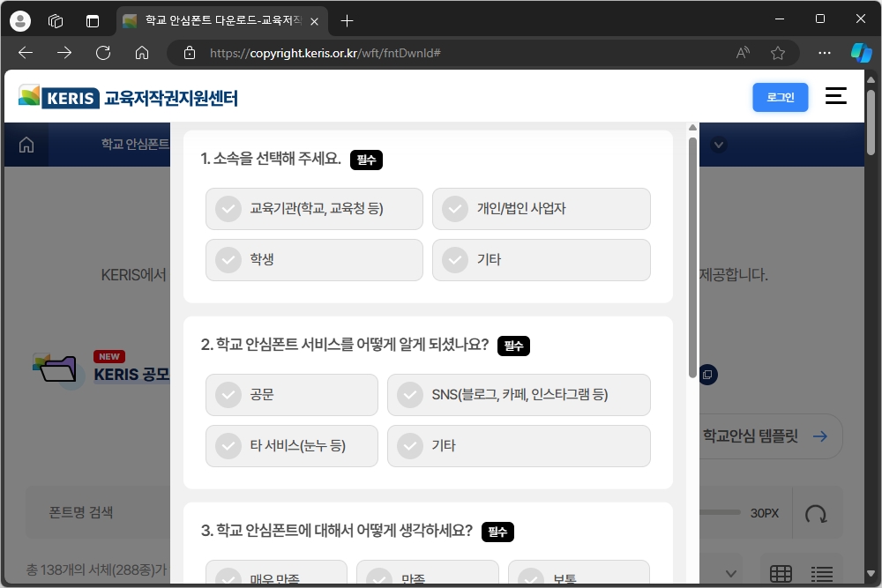The image size is (882, 588).
Task: Switch to list view icon
Action: [x=822, y=573]
